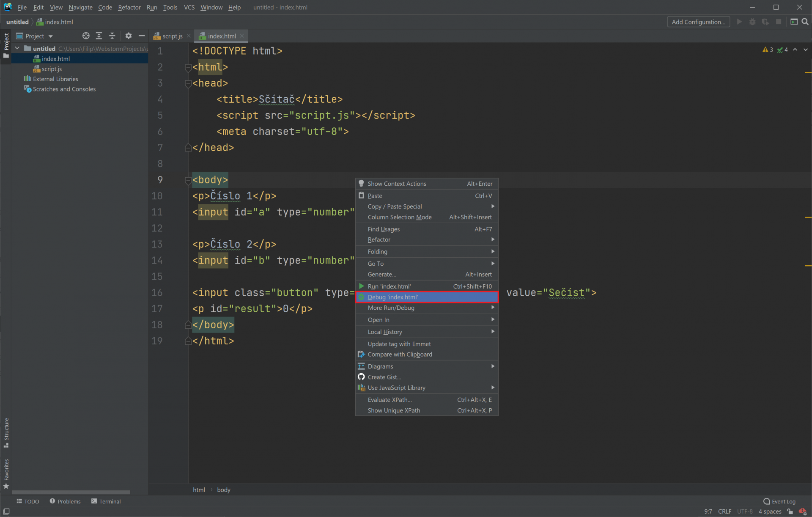Viewport: 812px width, 517px height.
Task: Click the warnings indicator showing 3 warnings
Action: pyautogui.click(x=767, y=49)
